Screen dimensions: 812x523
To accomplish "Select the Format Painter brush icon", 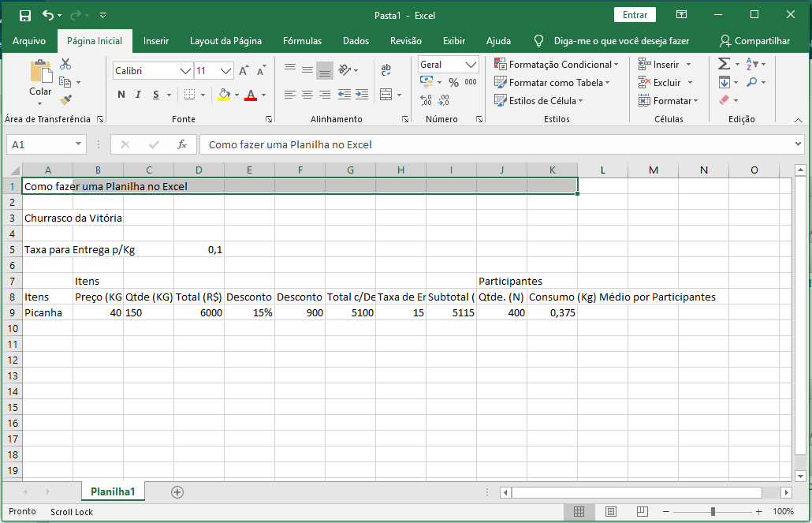I will coord(65,100).
